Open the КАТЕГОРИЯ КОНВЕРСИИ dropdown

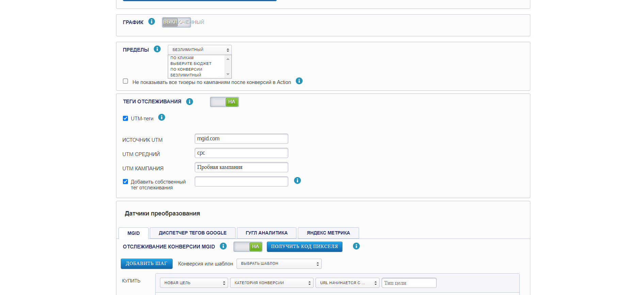click(271, 283)
